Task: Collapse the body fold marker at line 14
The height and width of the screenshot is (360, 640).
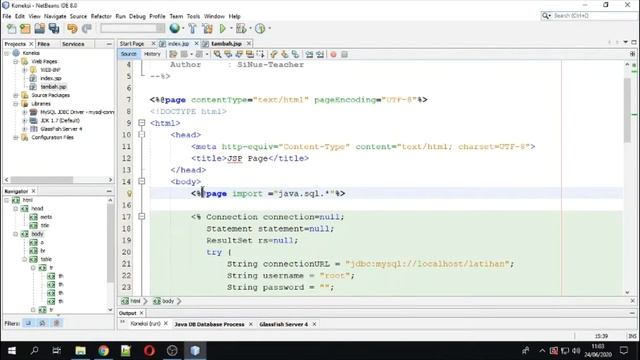Action: pos(142,181)
